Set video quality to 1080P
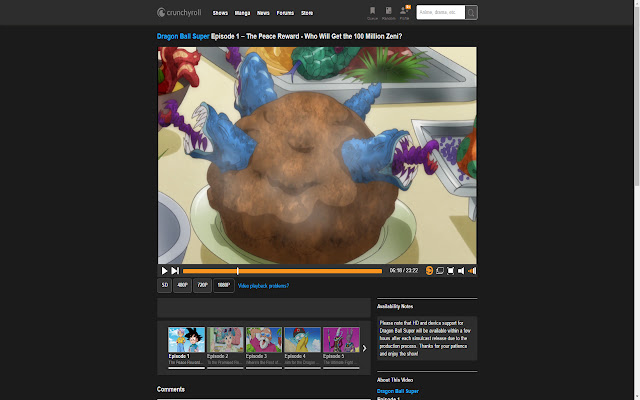The height and width of the screenshot is (400, 640). pos(224,285)
